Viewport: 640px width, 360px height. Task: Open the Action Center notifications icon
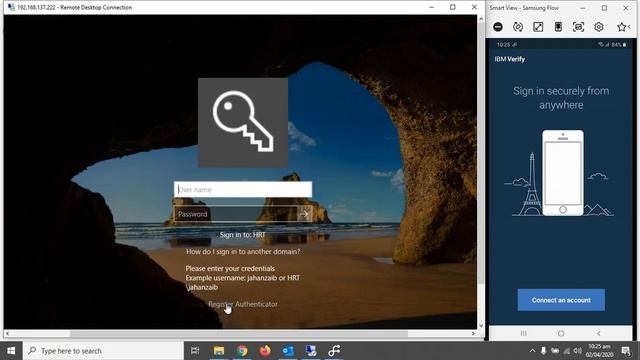[626, 351]
